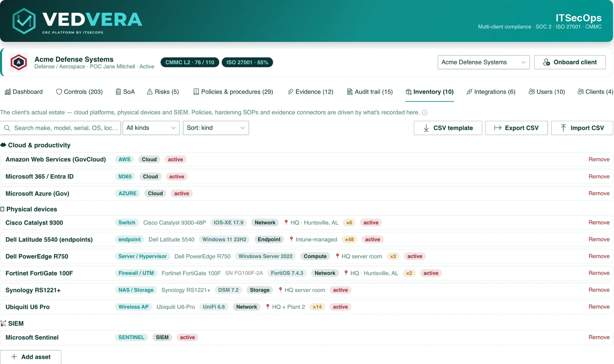614x364 pixels.
Task: Click the upload arrow icon on Import CSV
Action: [x=563, y=128]
